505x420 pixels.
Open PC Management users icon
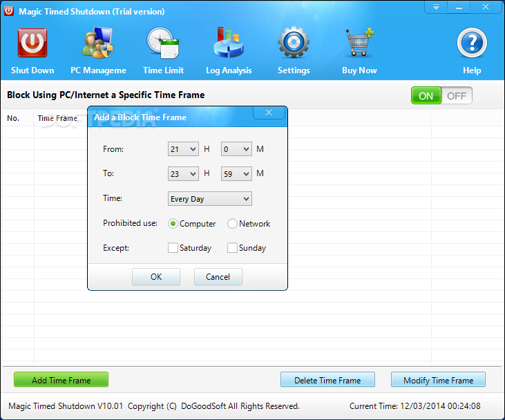[98, 43]
